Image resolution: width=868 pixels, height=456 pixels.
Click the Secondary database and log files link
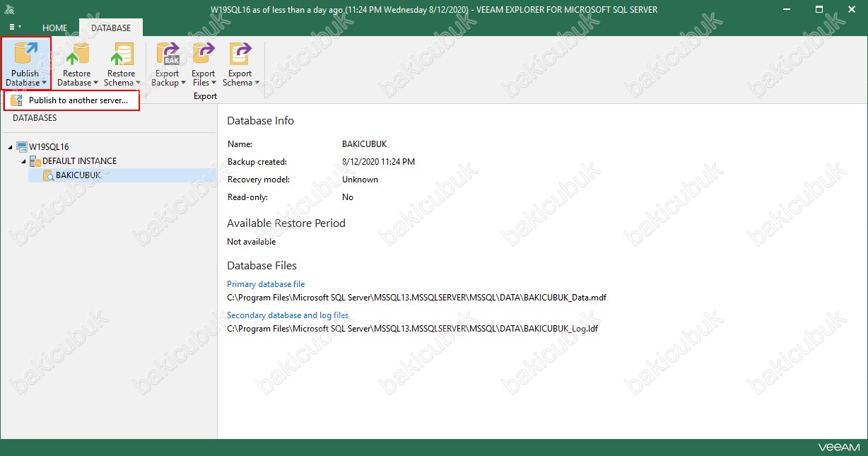[x=288, y=315]
